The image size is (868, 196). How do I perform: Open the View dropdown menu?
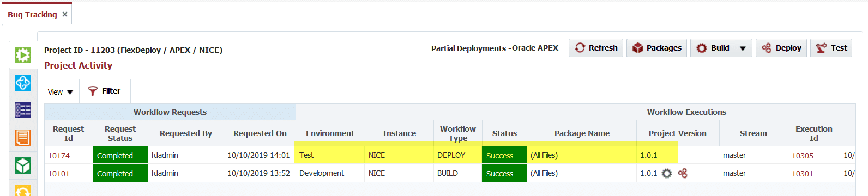coord(61,92)
